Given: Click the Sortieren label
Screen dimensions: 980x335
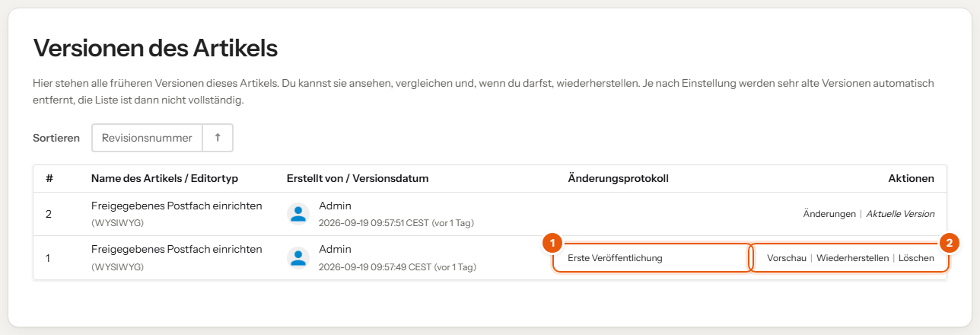Looking at the screenshot, I should pyautogui.click(x=56, y=138).
